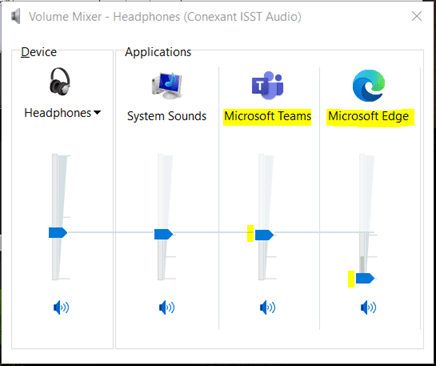Click the Microsoft Teams volume slider handle
This screenshot has height=366, width=436.
pyautogui.click(x=264, y=235)
